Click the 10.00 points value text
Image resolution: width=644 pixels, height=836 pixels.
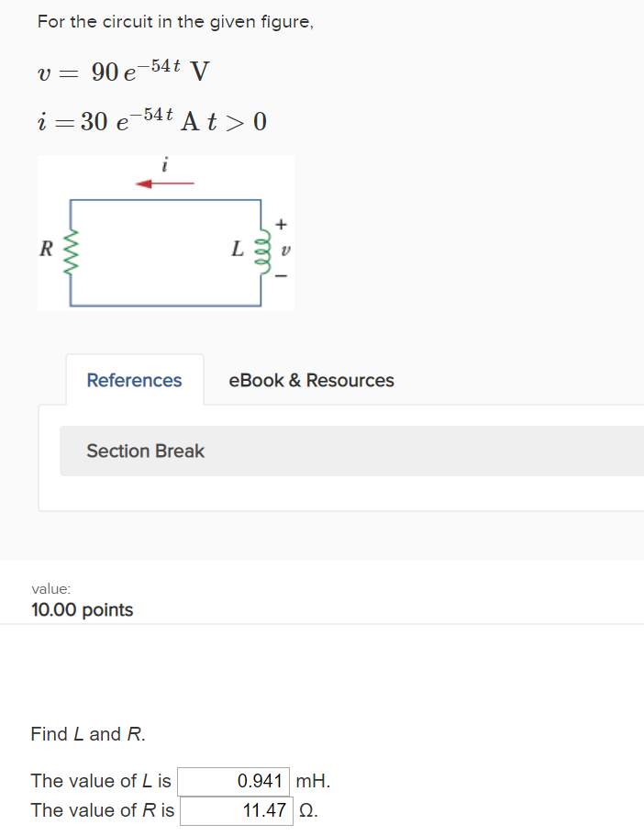coord(82,610)
